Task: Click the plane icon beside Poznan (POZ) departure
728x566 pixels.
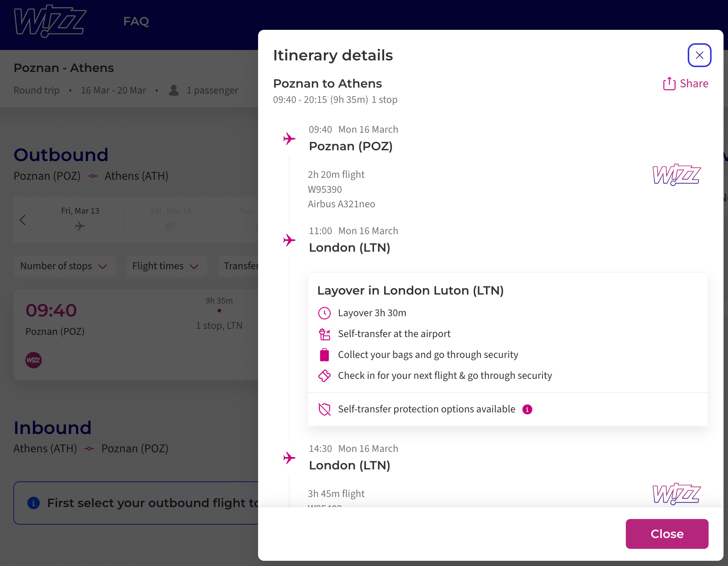Action: 289,139
